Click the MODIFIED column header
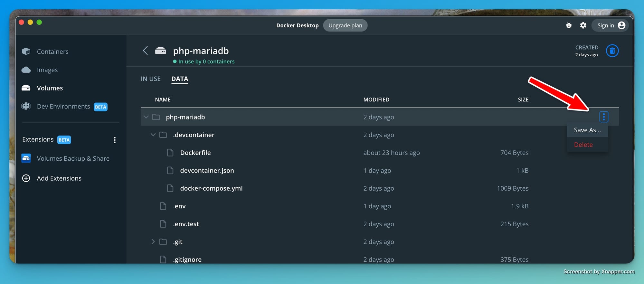This screenshot has height=284, width=644. point(376,99)
